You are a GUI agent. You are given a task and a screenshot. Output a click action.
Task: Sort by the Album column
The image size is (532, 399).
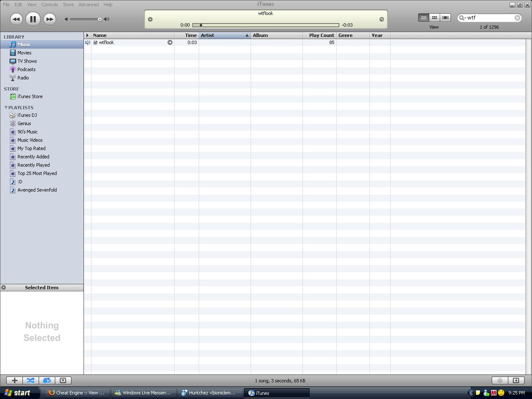(x=277, y=35)
